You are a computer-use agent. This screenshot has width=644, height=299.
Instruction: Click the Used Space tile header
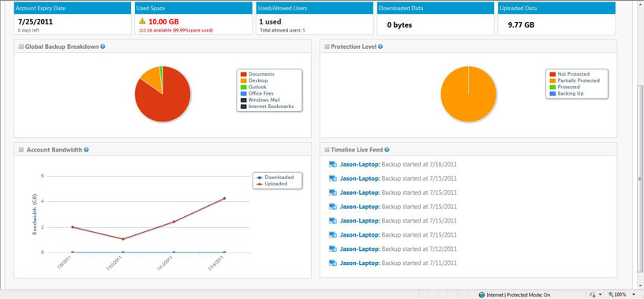coord(193,8)
